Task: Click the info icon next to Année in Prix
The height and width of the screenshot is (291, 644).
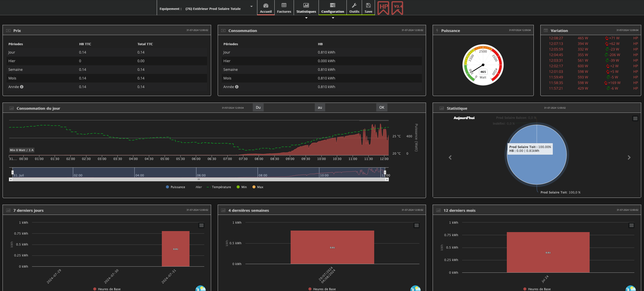Action: (22, 87)
